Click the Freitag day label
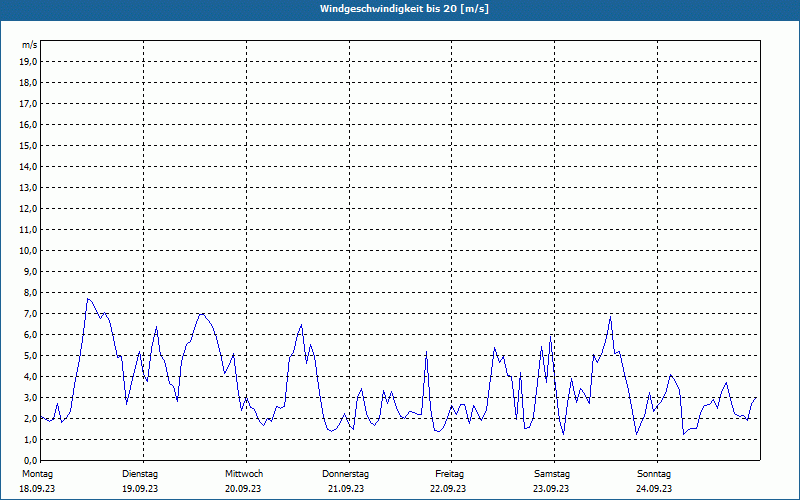 point(449,474)
